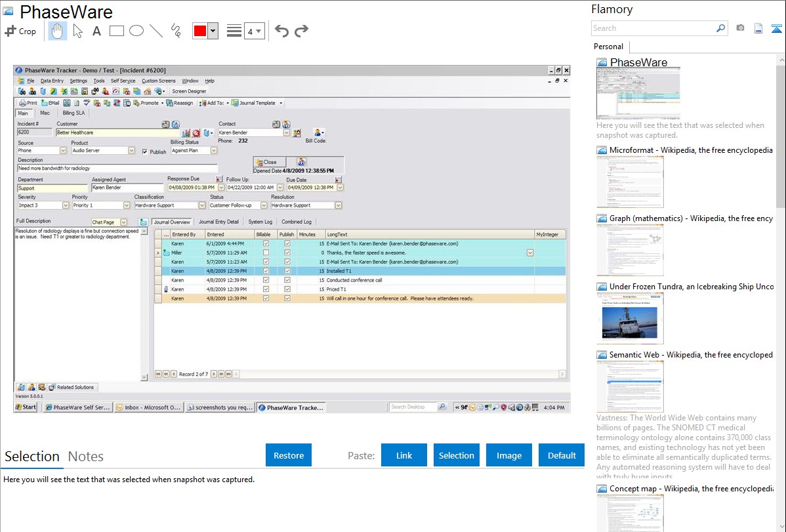Screen dimensions: 786x532
Task: Open the Data Entry menu in PhaseWare Tracker
Action: tap(52, 81)
